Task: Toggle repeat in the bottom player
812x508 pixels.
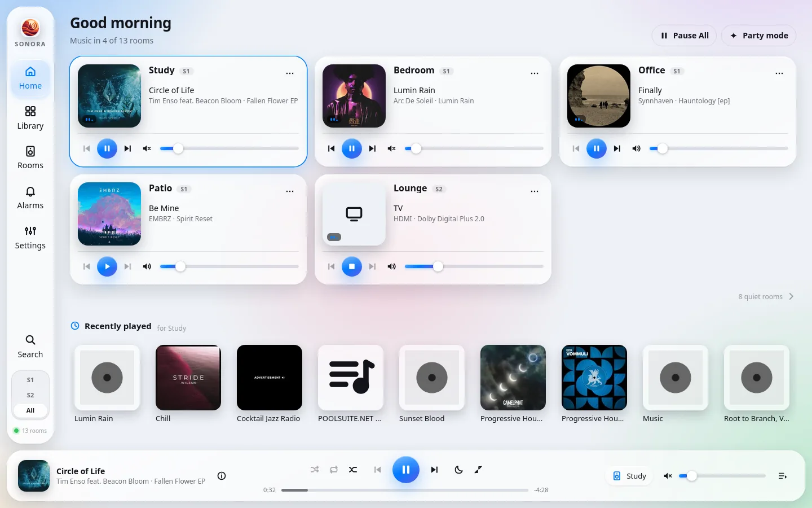Action: click(x=334, y=470)
